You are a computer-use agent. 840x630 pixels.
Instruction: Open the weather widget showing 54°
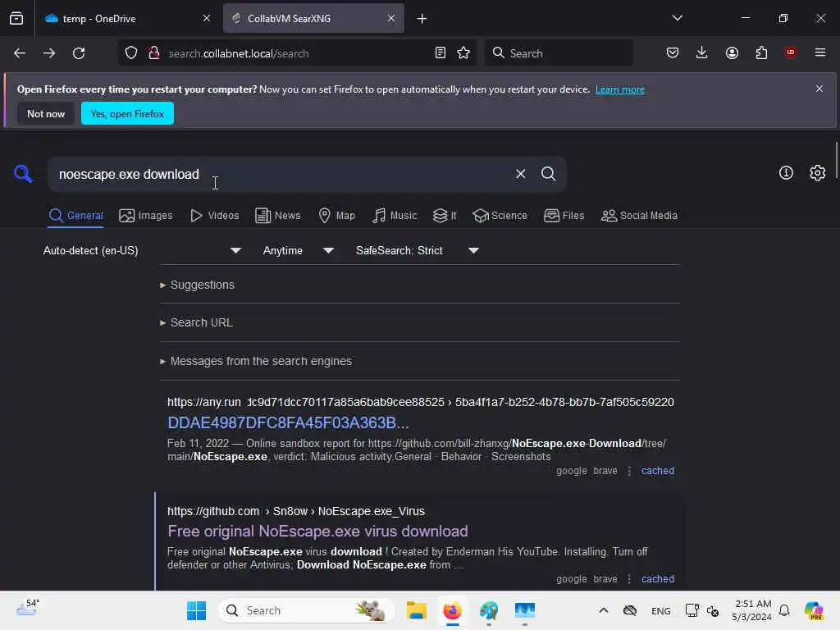(27, 609)
